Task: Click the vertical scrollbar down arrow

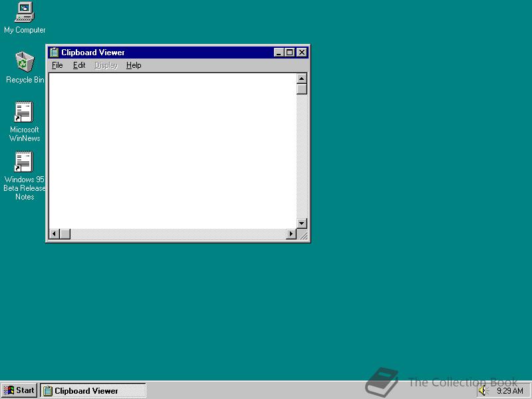Action: click(302, 223)
